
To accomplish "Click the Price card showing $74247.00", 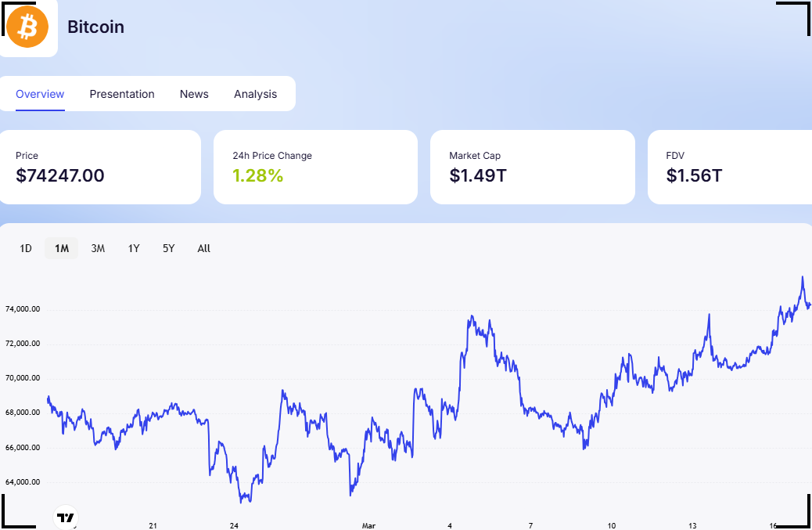I will pyautogui.click(x=100, y=167).
